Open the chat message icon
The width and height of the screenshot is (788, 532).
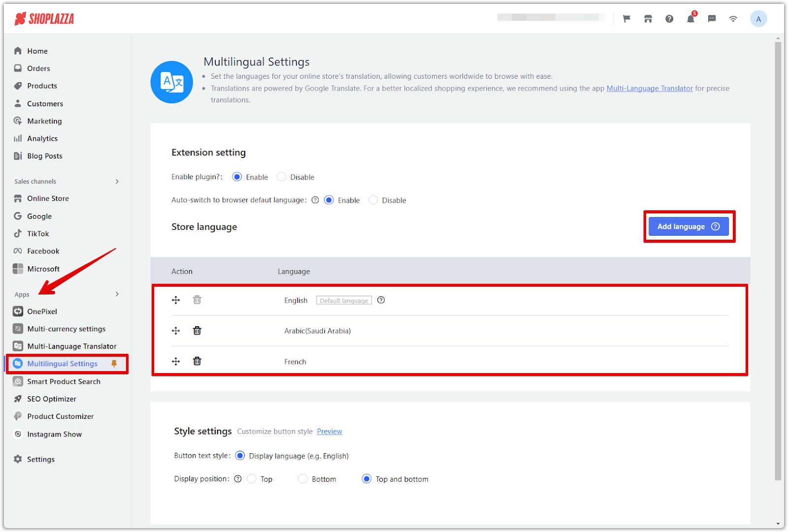pyautogui.click(x=712, y=19)
